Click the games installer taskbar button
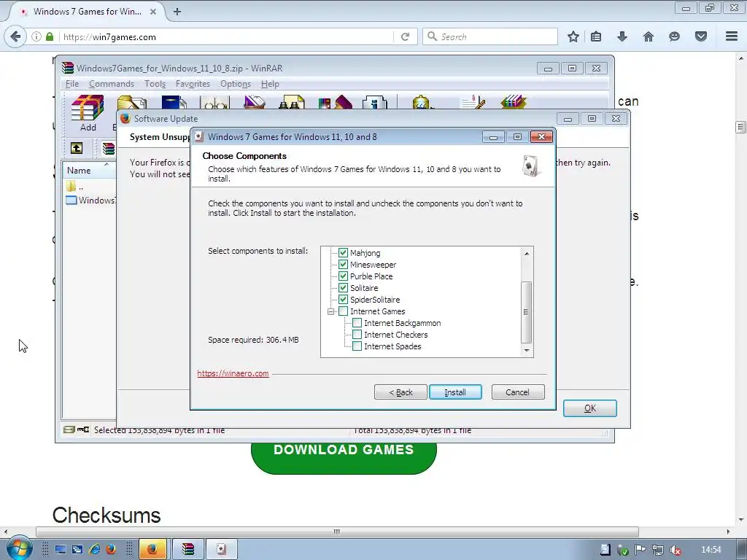Screen dimensions: 747x560 (222, 550)
